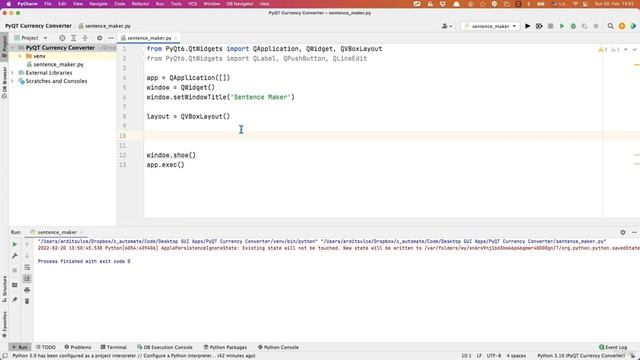Open the Favorites side tab
Screen dimensions: 640x360
[4, 324]
